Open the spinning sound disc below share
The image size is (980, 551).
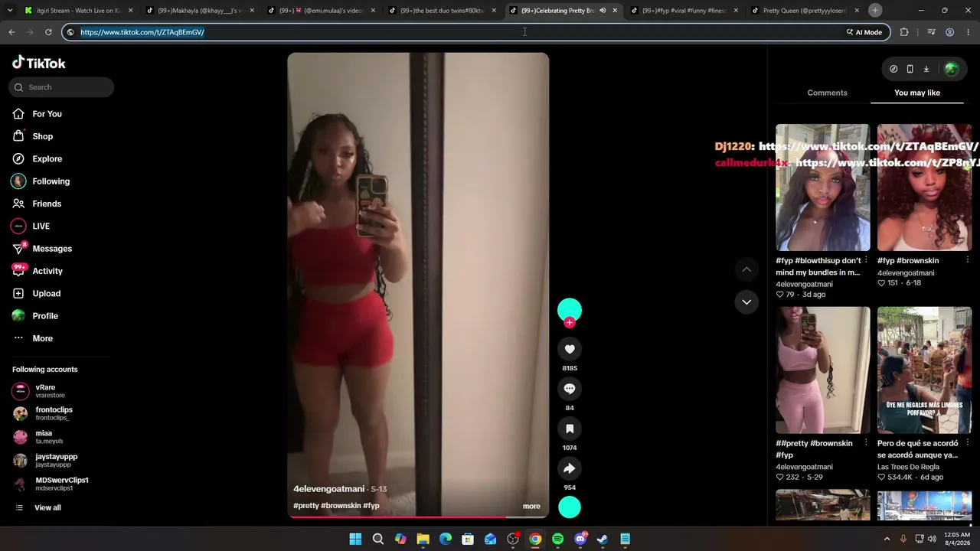pyautogui.click(x=570, y=507)
